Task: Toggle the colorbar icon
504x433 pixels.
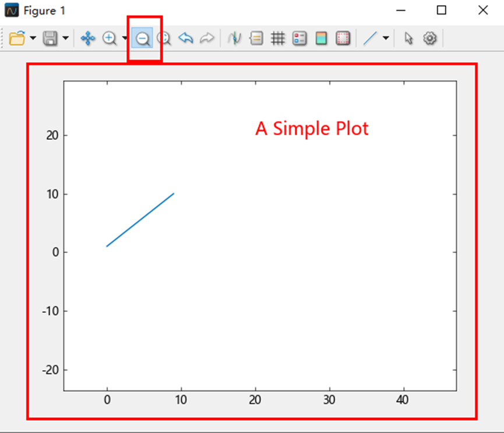Action: (321, 38)
